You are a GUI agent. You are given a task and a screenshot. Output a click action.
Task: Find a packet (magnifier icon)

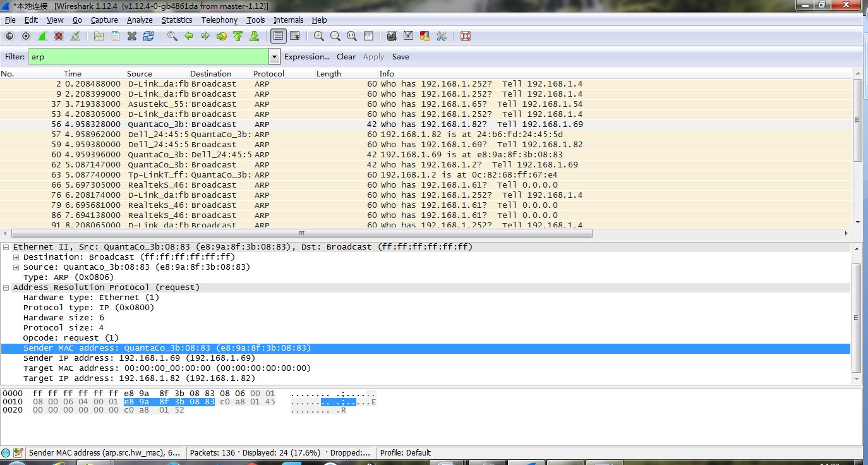click(x=172, y=36)
